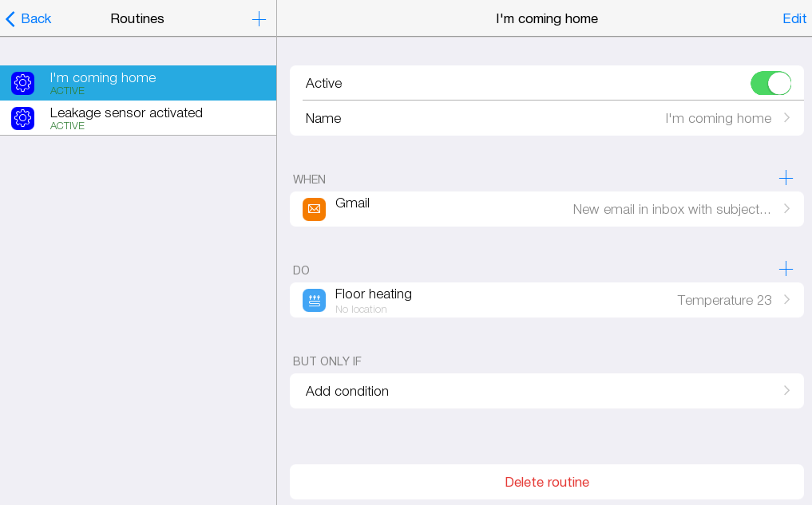Tap the Back chevron arrow
This screenshot has width=812, height=505.
click(x=10, y=19)
